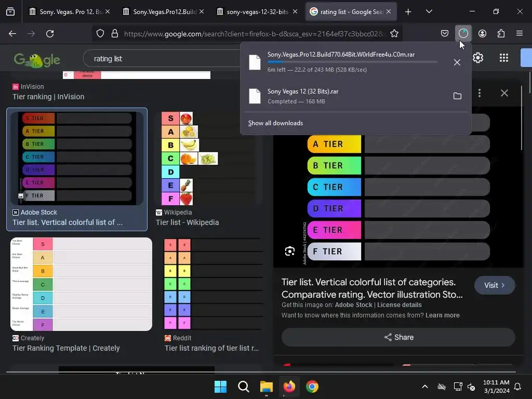Open Firefox account icon

coord(482,34)
